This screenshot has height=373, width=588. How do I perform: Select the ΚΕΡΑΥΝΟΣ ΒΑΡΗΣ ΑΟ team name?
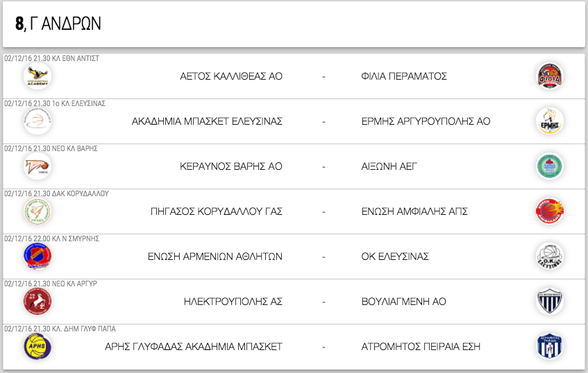click(x=231, y=166)
